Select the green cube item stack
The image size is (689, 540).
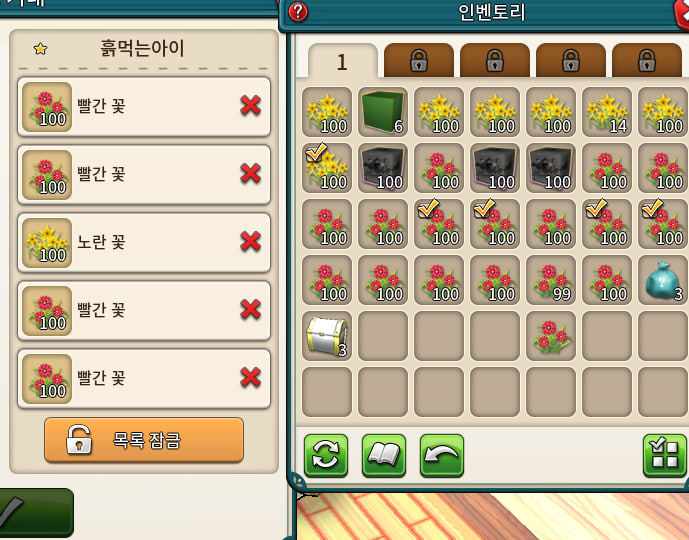[x=383, y=112]
